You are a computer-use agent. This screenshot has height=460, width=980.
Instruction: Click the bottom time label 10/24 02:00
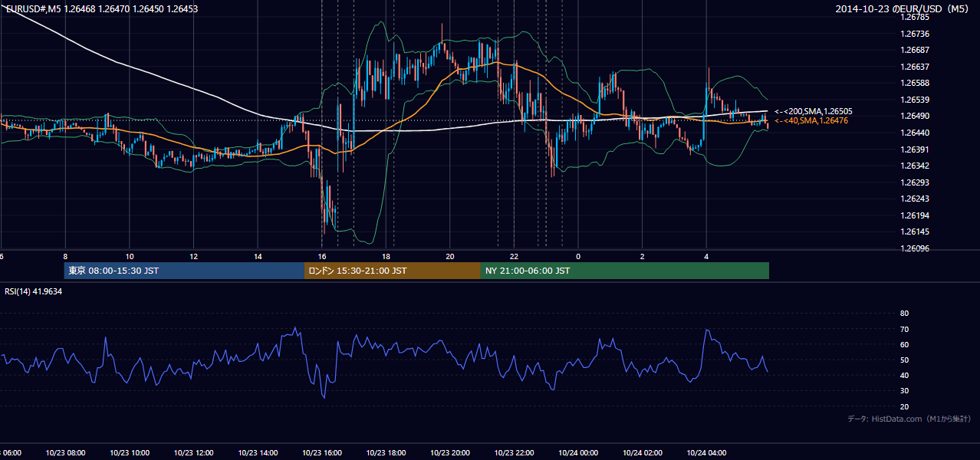tap(643, 453)
